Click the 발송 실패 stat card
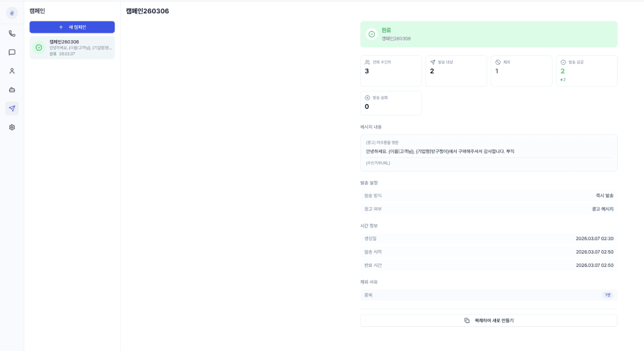 click(391, 103)
